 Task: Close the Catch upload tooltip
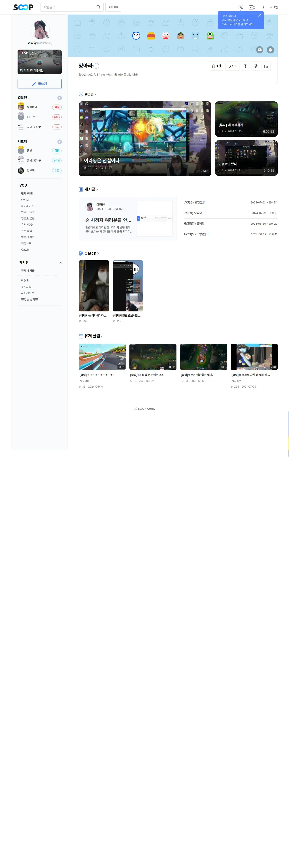pos(260,15)
